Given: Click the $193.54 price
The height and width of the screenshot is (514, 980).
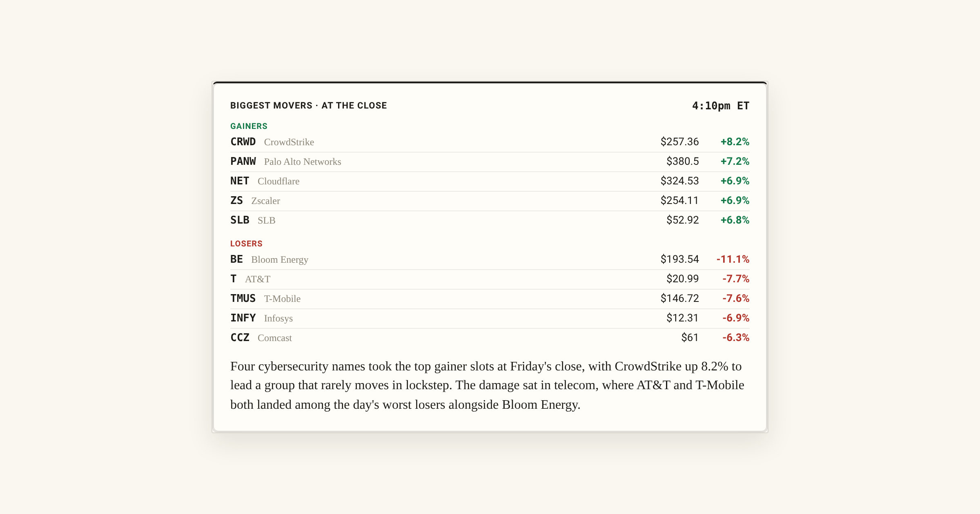Looking at the screenshot, I should click(679, 259).
